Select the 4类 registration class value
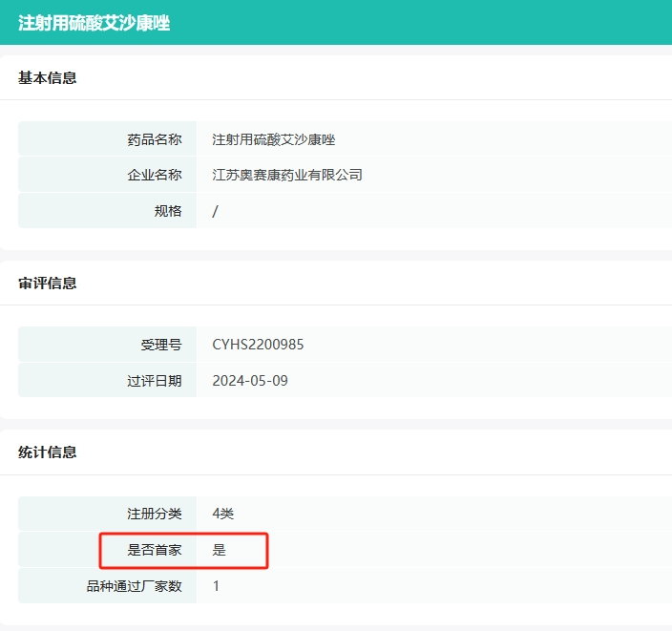This screenshot has height=631, width=672. [x=223, y=514]
